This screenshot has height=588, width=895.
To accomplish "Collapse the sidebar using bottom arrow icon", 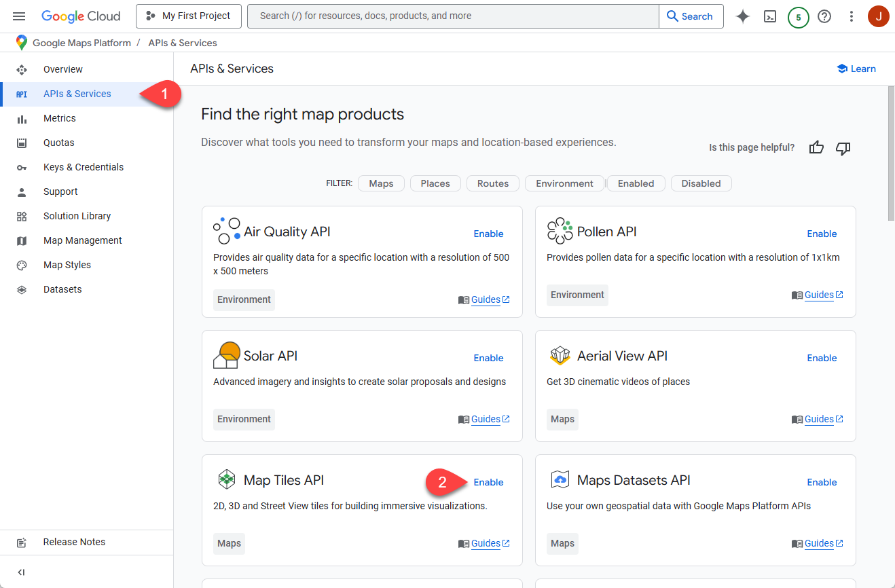I will coord(21,572).
